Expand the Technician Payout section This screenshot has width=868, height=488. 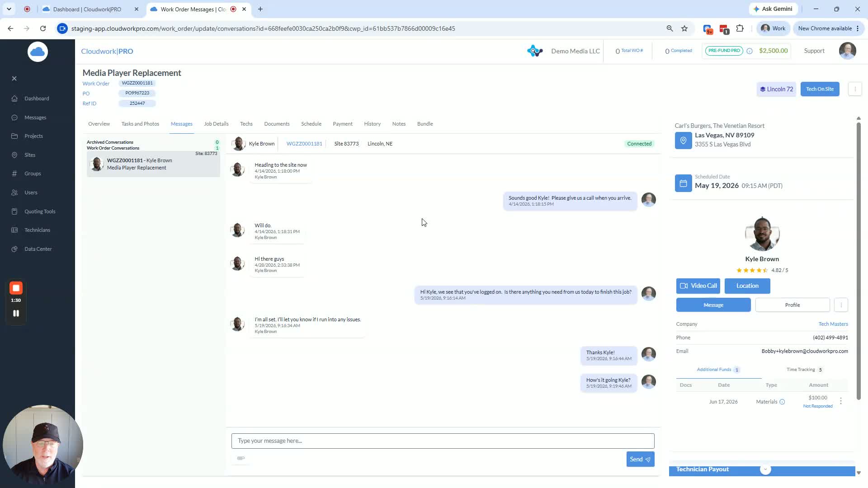(765, 469)
